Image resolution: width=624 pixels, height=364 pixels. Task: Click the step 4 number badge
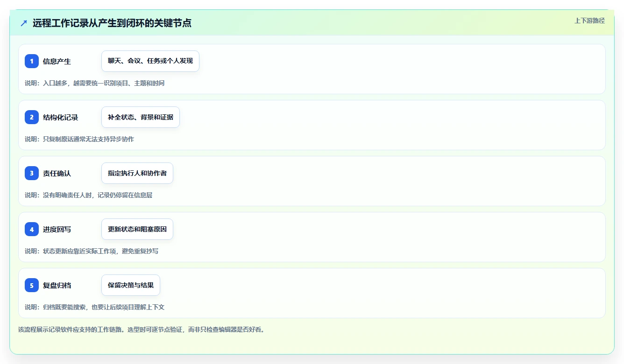[x=32, y=229]
